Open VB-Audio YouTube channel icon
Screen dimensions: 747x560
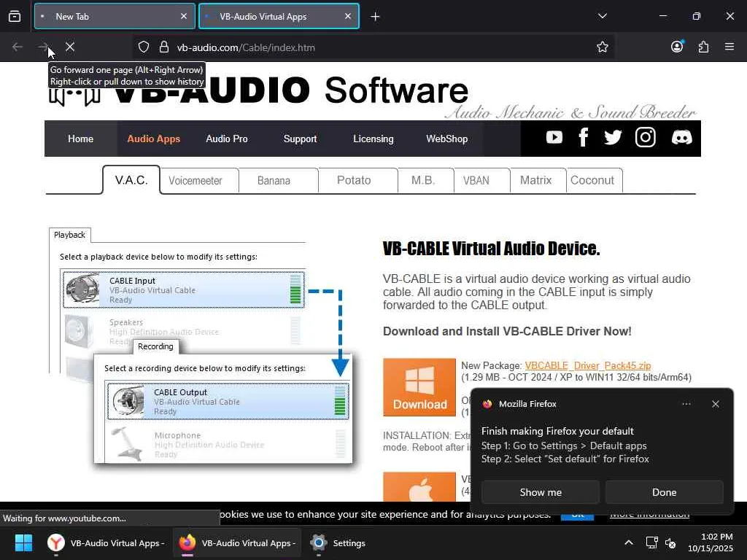pyautogui.click(x=554, y=138)
